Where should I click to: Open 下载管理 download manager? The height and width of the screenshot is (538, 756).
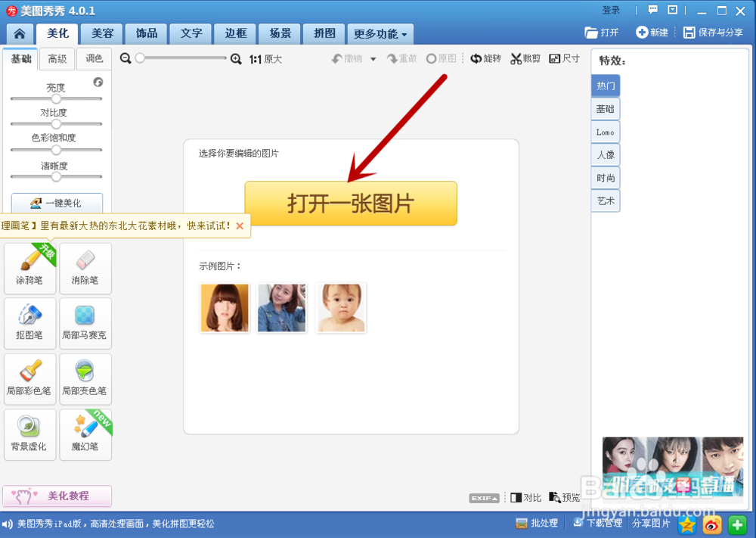pyautogui.click(x=597, y=523)
